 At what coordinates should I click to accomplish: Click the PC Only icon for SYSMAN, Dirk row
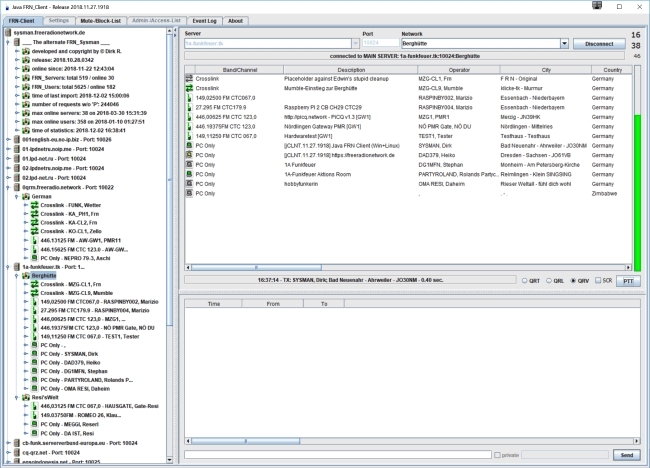[x=191, y=144]
